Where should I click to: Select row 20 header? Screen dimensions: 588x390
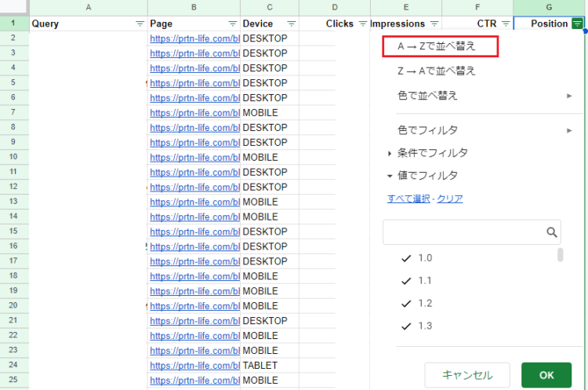[13, 305]
